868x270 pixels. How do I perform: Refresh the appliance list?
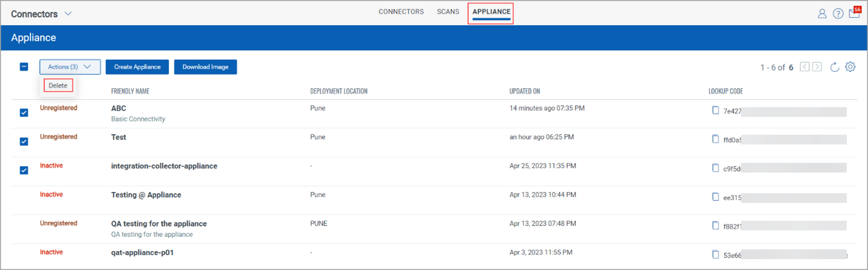(x=835, y=67)
